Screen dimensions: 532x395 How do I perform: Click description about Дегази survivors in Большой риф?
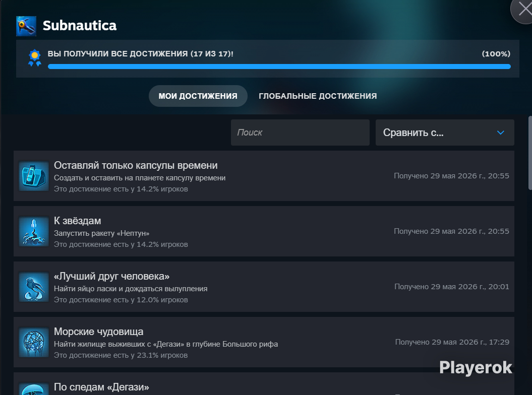point(166,344)
